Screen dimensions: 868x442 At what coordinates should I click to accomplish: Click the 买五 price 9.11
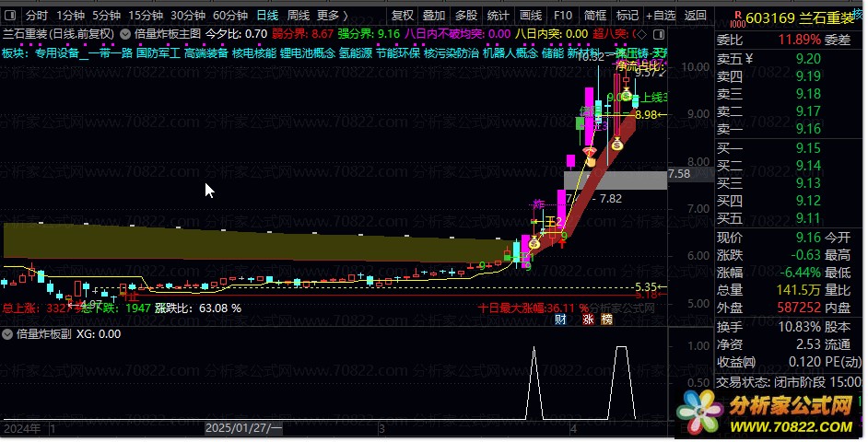pos(808,218)
